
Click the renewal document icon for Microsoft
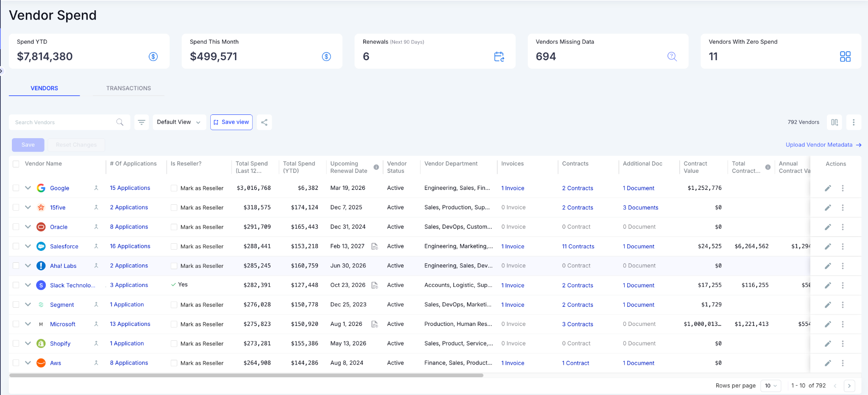374,324
